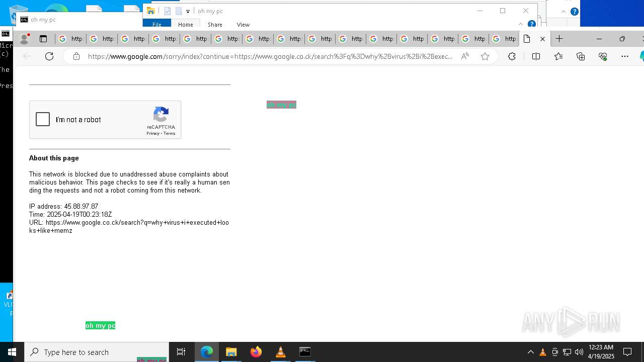Screen dimensions: 644x362
Task: Select Time 2025-04-19T00:23:18Z text
Action: click(x=70, y=214)
